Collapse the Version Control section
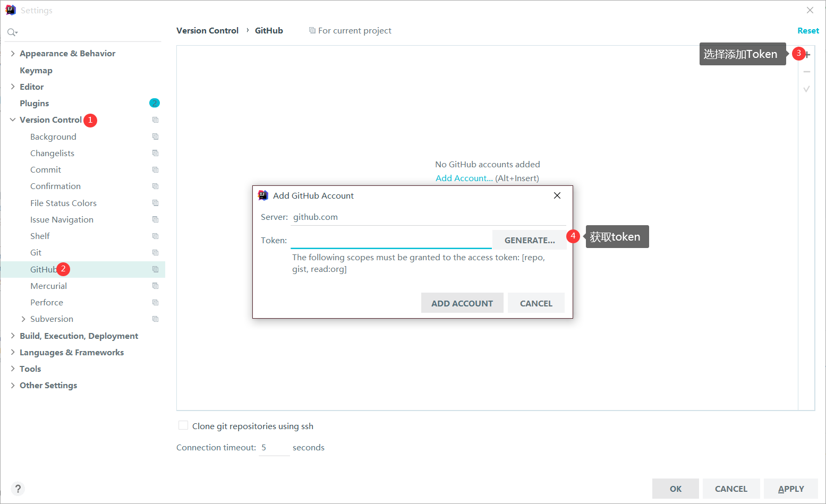The height and width of the screenshot is (504, 826). (x=13, y=120)
